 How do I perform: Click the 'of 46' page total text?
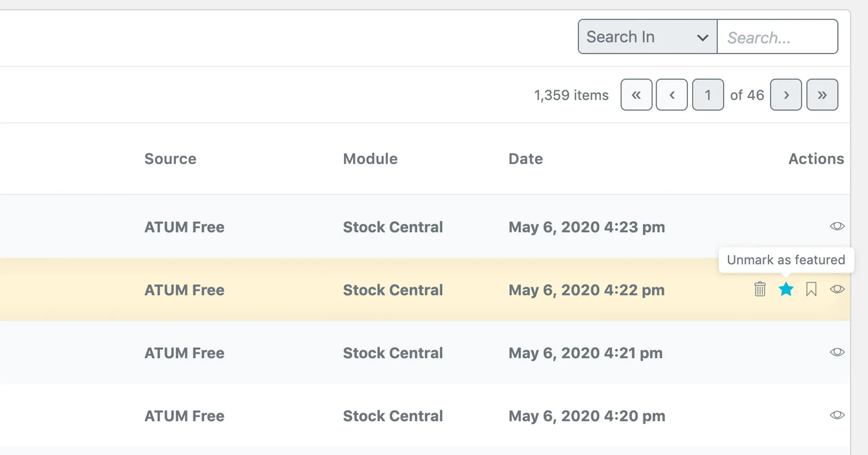747,95
